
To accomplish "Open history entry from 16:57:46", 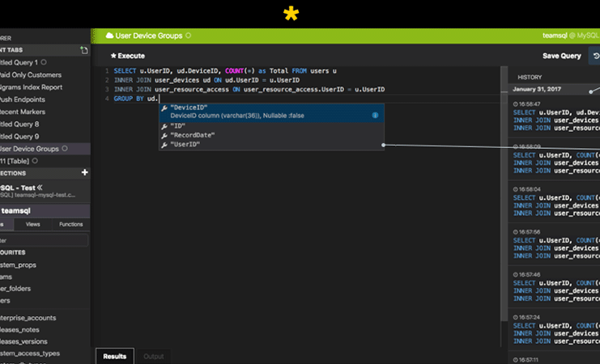I will coord(554,287).
